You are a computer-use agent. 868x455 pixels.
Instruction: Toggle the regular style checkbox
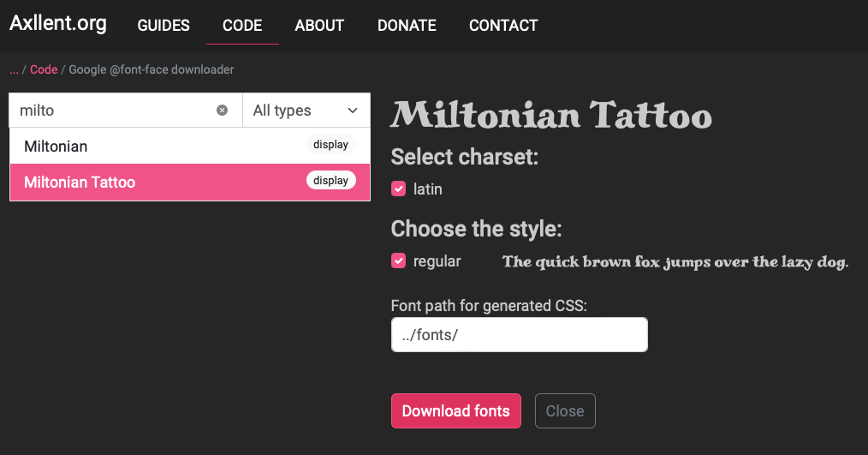[399, 260]
